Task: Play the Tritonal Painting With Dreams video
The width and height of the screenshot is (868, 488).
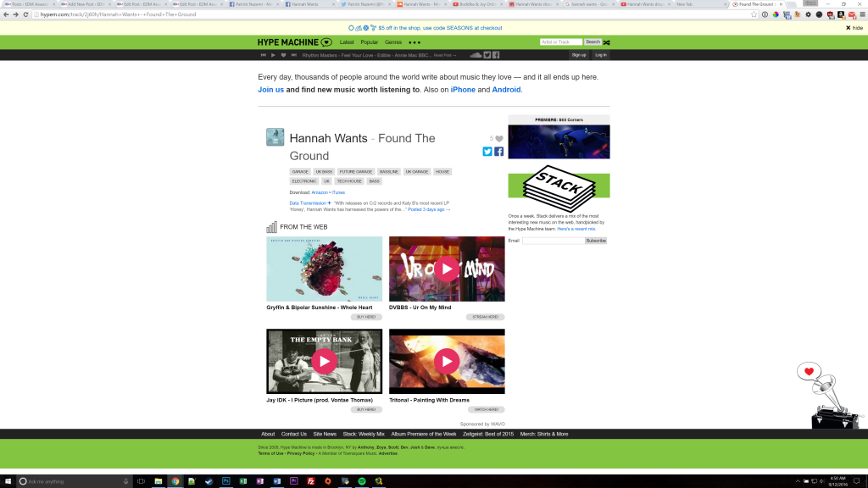Action: click(x=447, y=361)
